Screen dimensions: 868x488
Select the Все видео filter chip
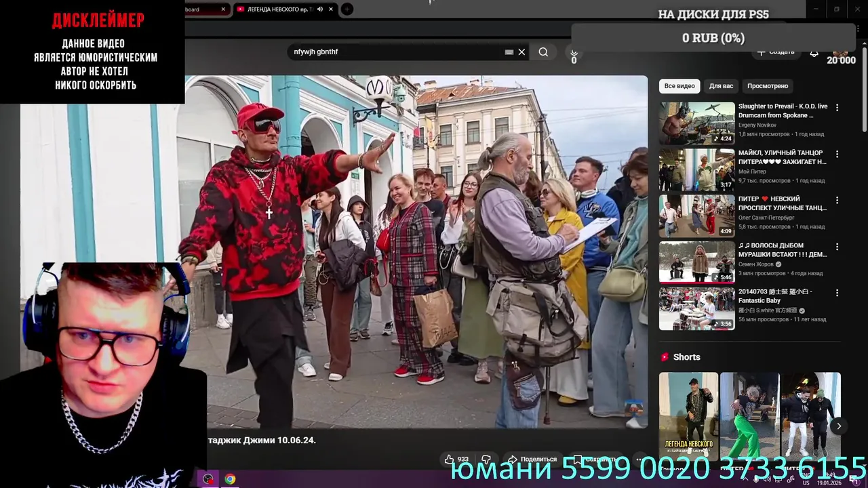679,86
